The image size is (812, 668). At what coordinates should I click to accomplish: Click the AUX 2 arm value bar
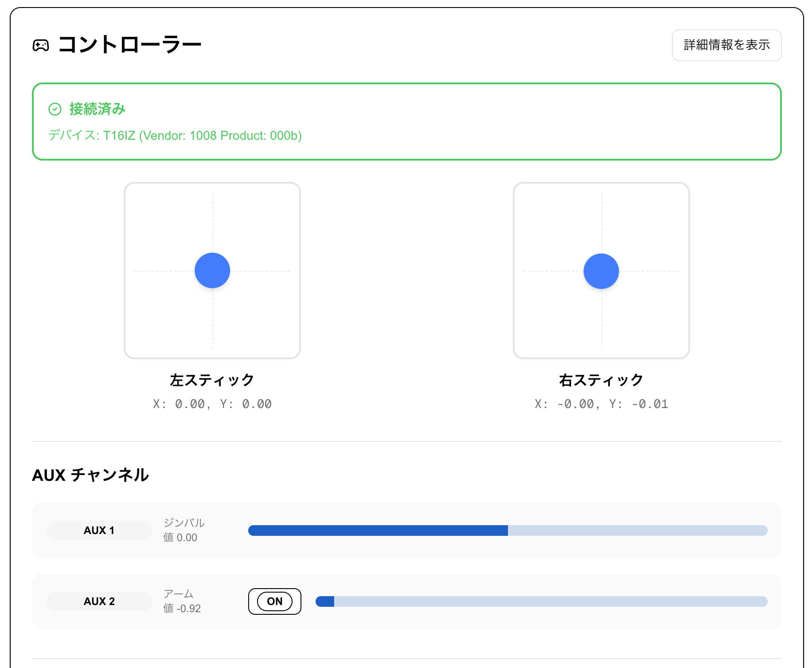(x=541, y=601)
